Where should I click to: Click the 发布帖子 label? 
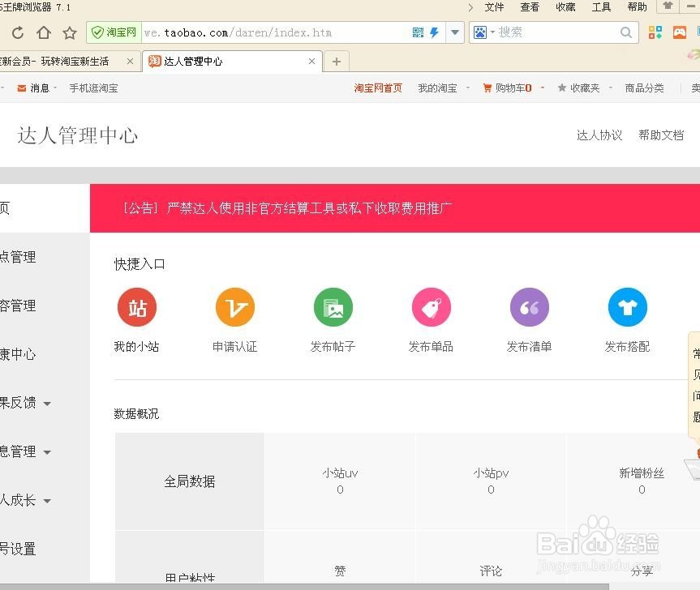(333, 347)
